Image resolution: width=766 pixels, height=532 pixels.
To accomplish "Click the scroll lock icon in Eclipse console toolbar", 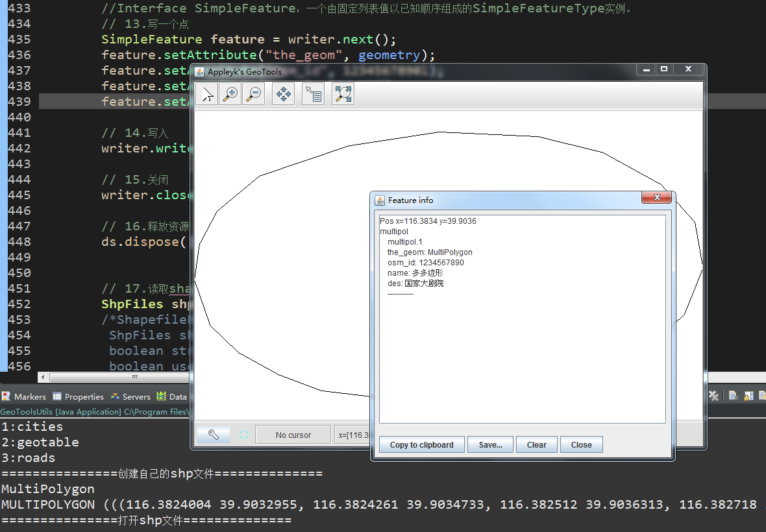I will 748,396.
